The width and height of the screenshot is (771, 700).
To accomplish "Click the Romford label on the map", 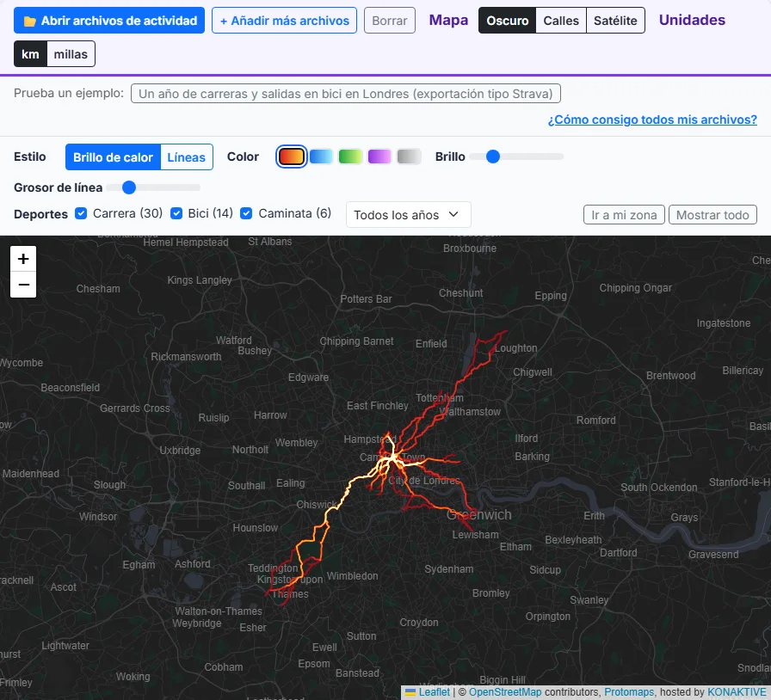I will tap(596, 421).
